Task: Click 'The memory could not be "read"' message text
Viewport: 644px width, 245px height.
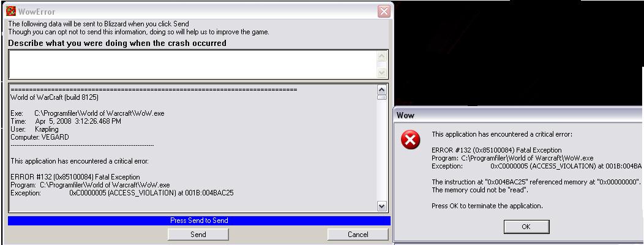Action: [x=480, y=190]
